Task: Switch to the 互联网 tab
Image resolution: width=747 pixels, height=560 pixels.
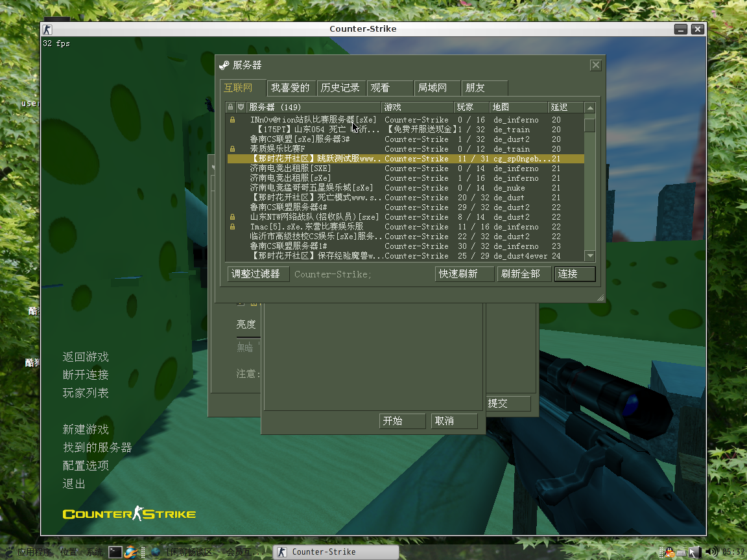Action: click(243, 87)
